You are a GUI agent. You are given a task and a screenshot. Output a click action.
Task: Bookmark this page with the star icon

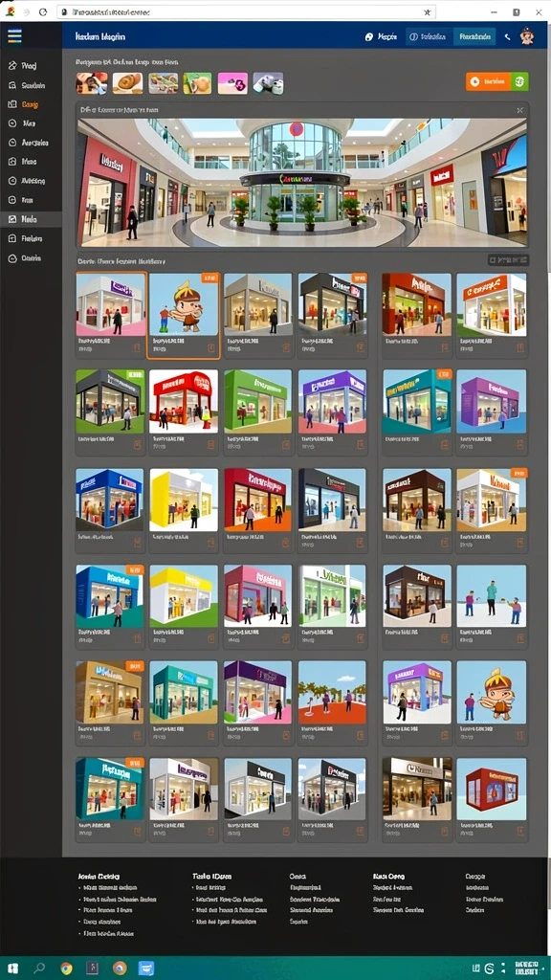point(428,11)
